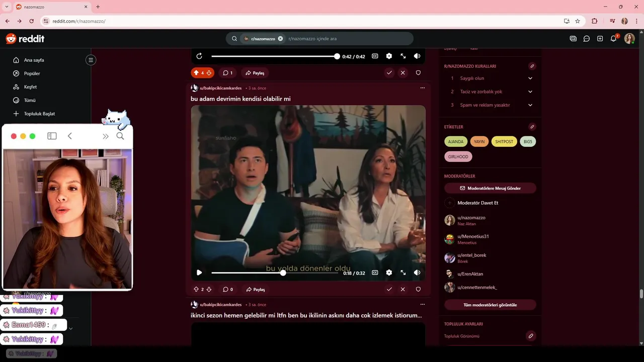Seek on the 0:32 video progress bar
Screen dimensions: 644x362
[274, 273]
